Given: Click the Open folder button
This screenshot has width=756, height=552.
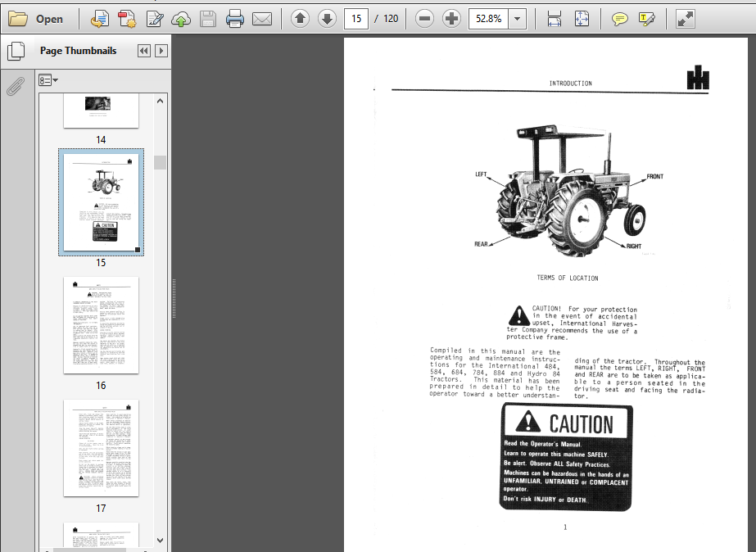Looking at the screenshot, I should (36, 19).
